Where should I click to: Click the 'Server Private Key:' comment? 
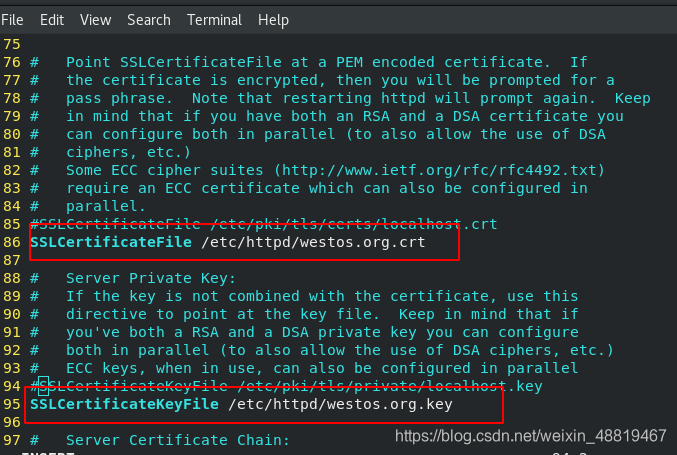tap(151, 278)
